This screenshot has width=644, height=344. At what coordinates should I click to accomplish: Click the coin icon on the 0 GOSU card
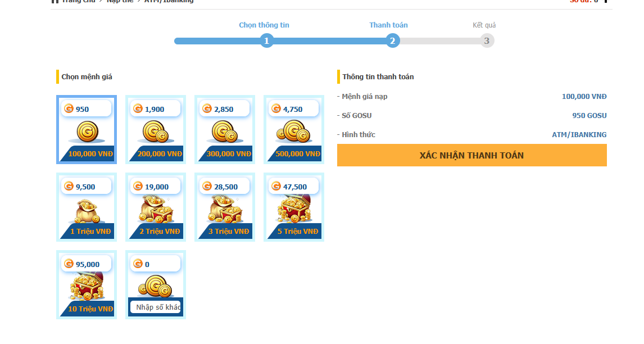pos(155,286)
